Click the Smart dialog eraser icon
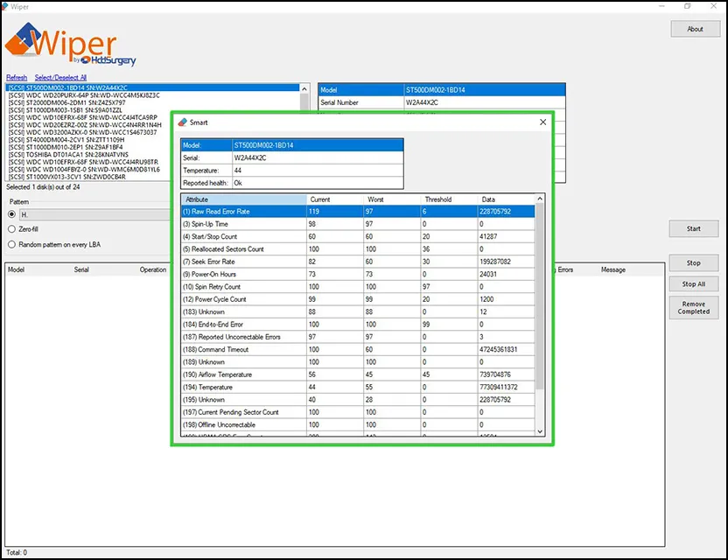Viewport: 728px width, 560px height. (x=183, y=122)
